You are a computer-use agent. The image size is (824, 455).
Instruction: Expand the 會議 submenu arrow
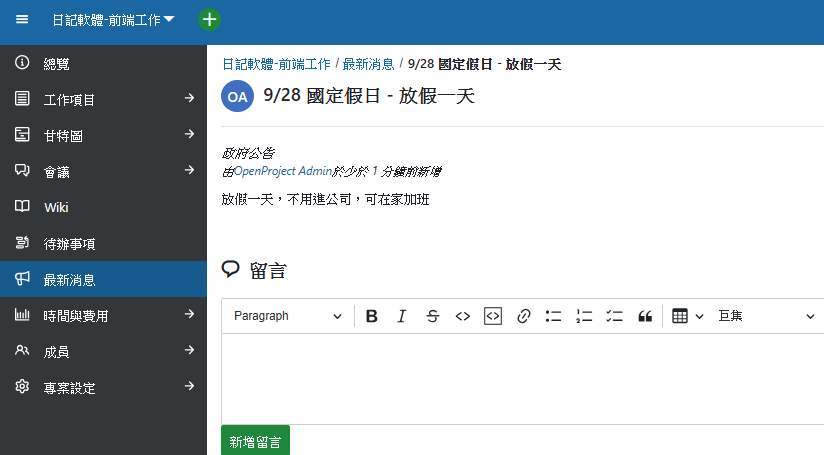190,170
